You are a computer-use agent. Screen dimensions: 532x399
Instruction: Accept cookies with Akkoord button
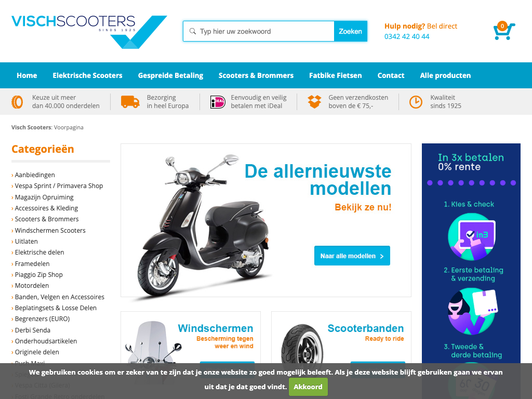(308, 387)
